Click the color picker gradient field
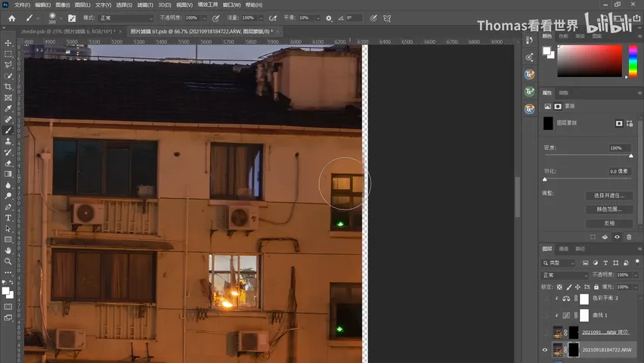The image size is (644, 363). [x=590, y=60]
